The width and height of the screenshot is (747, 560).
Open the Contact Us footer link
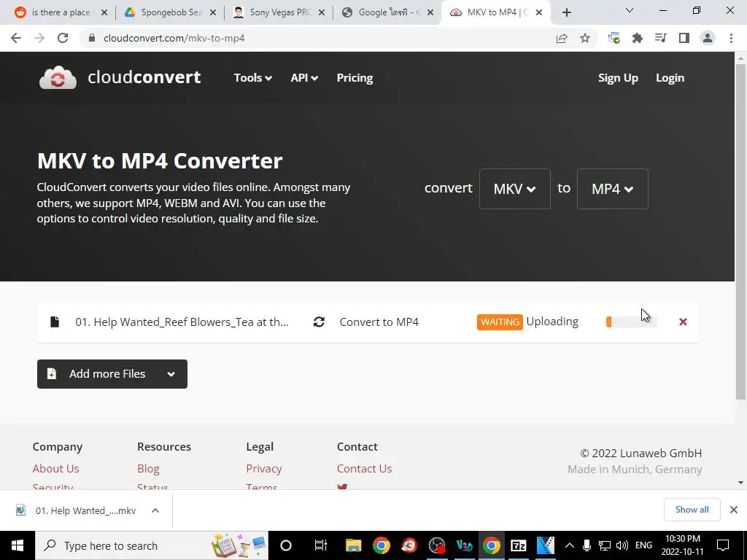[365, 469]
